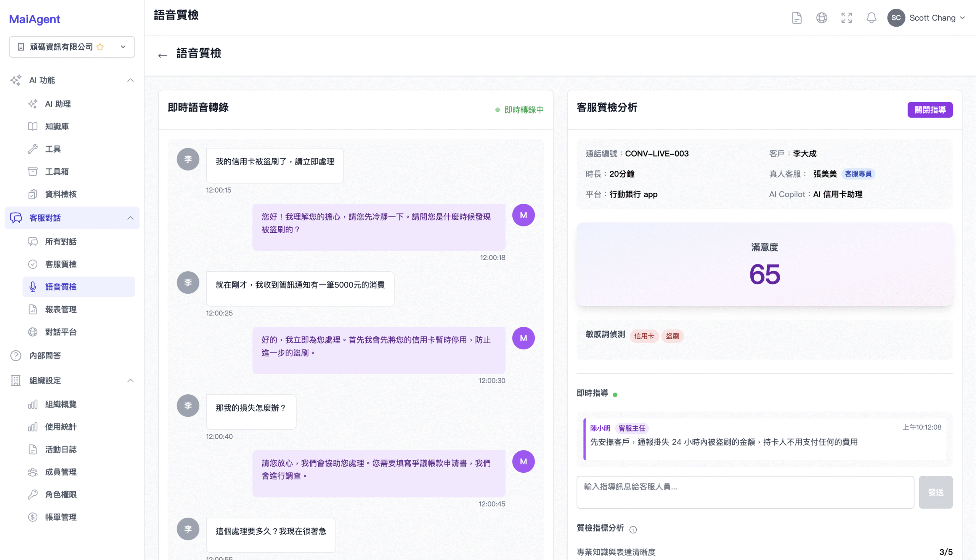Screen dimensions: 976x560
Task: Collapse the AI 功能 section
Action: tap(130, 80)
